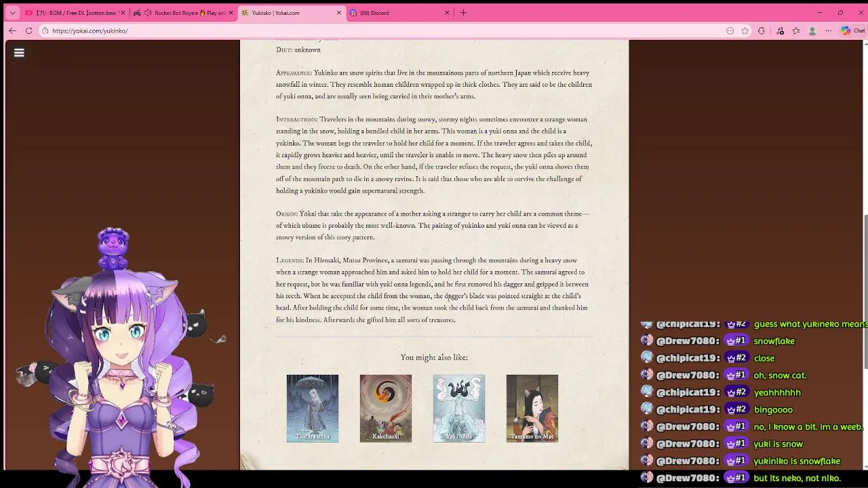Open the Kakehashi related article thumbnail

386,408
